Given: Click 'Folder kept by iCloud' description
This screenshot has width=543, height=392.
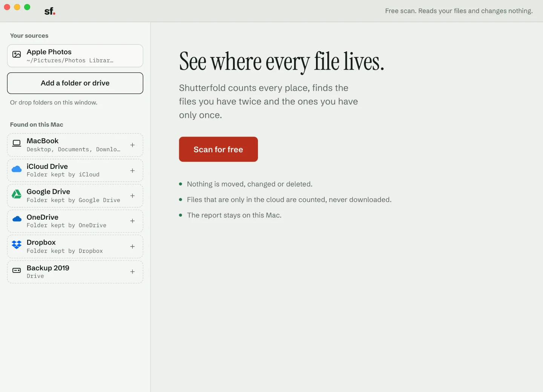Looking at the screenshot, I should [x=63, y=175].
